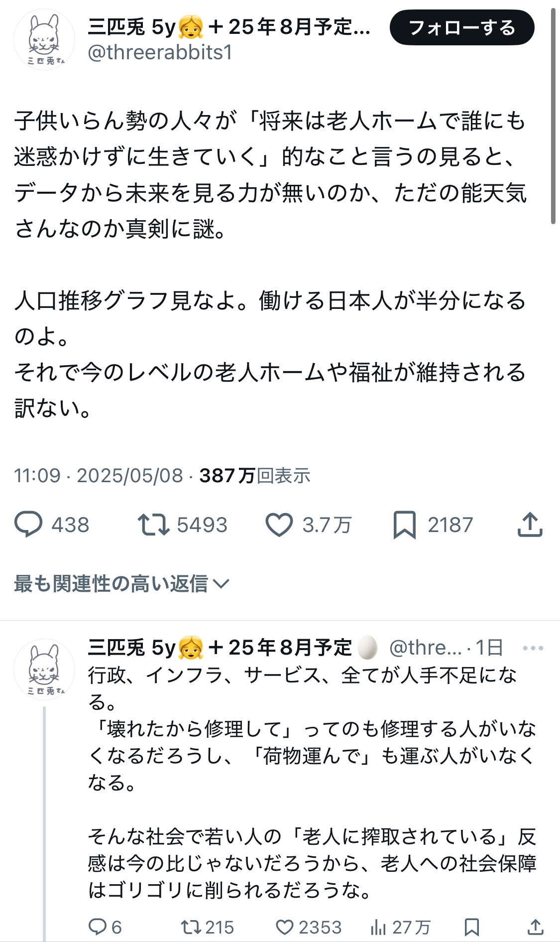Open the reply author's display name
This screenshot has width=560, height=942.
pyautogui.click(x=219, y=648)
